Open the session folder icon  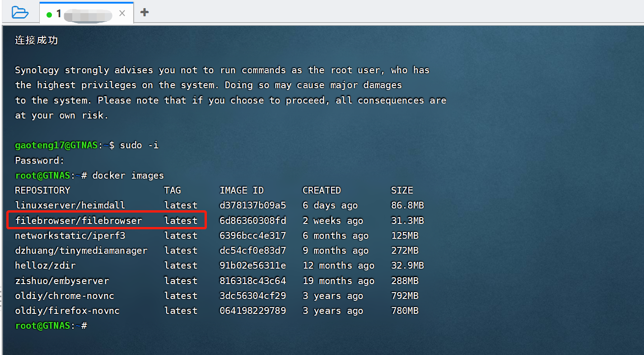(20, 12)
